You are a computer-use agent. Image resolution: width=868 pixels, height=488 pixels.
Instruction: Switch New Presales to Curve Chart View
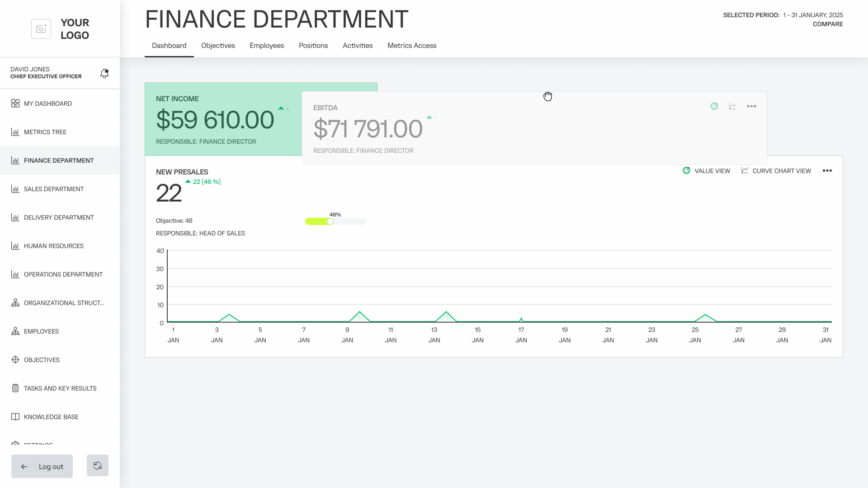(776, 171)
